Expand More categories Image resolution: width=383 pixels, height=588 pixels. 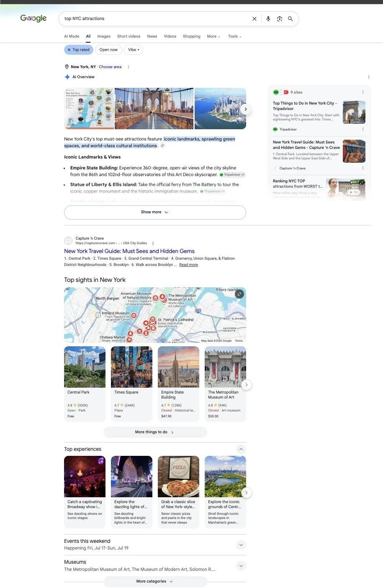[x=155, y=581]
